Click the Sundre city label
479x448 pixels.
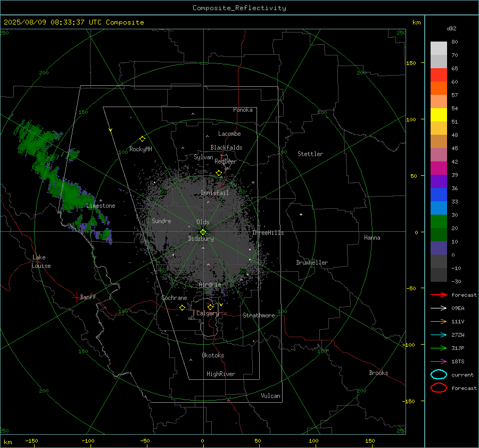[x=162, y=221]
